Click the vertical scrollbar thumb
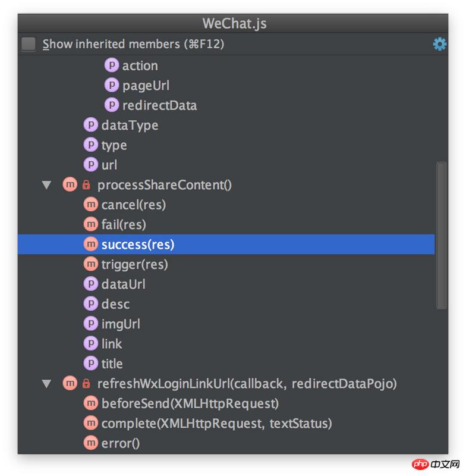466x476 pixels. coord(441,236)
